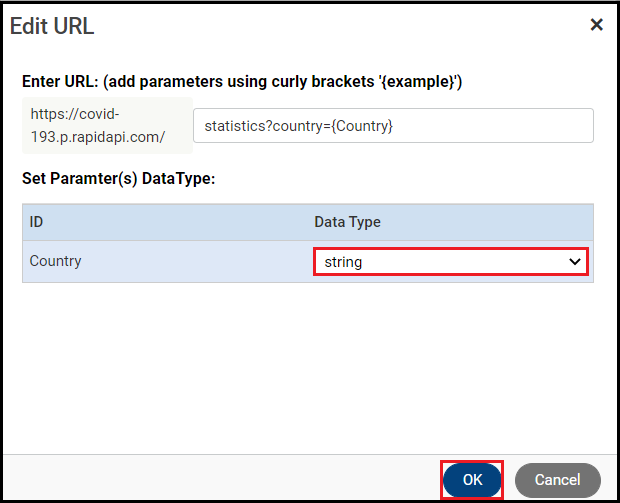Click the Data Type column header
Screen dimensions: 620x503
tap(347, 222)
